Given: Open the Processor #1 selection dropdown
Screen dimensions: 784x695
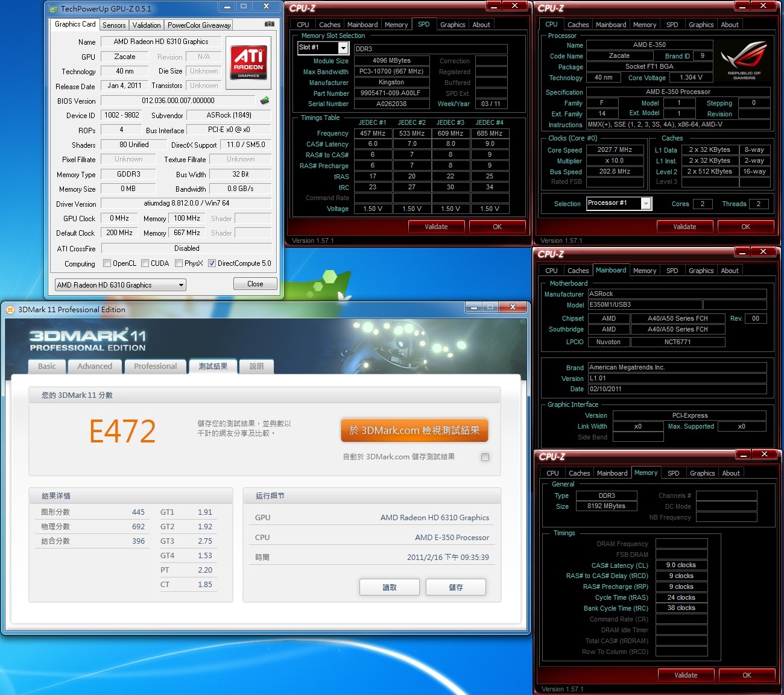Looking at the screenshot, I should click(619, 204).
